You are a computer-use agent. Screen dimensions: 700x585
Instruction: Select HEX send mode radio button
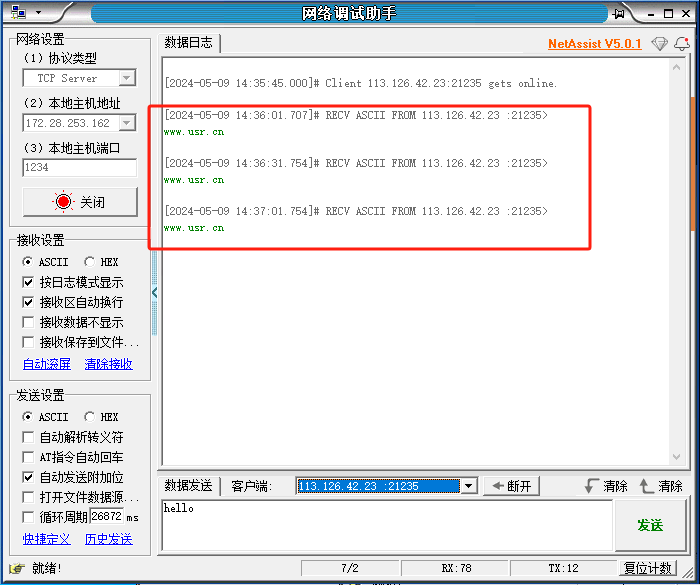point(89,417)
